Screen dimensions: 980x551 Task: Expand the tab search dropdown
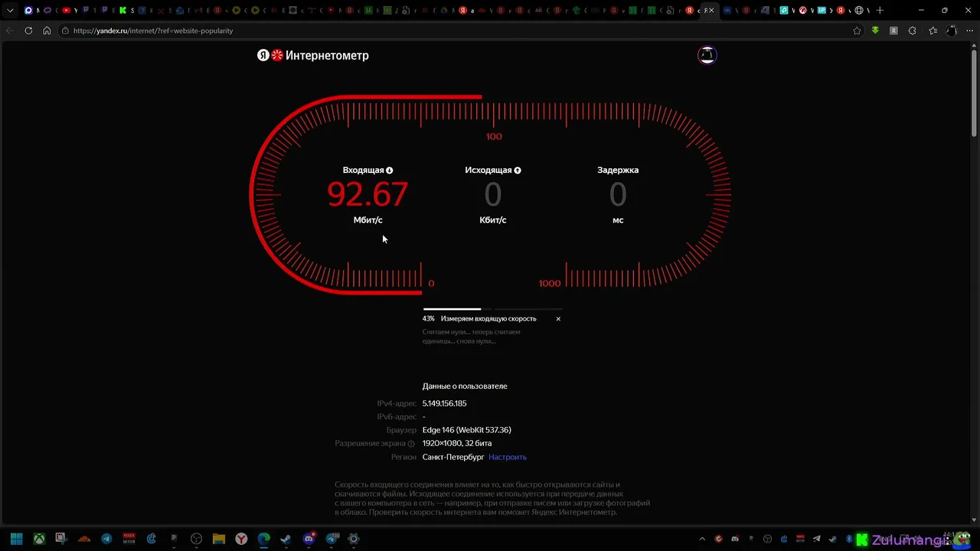pyautogui.click(x=10, y=10)
